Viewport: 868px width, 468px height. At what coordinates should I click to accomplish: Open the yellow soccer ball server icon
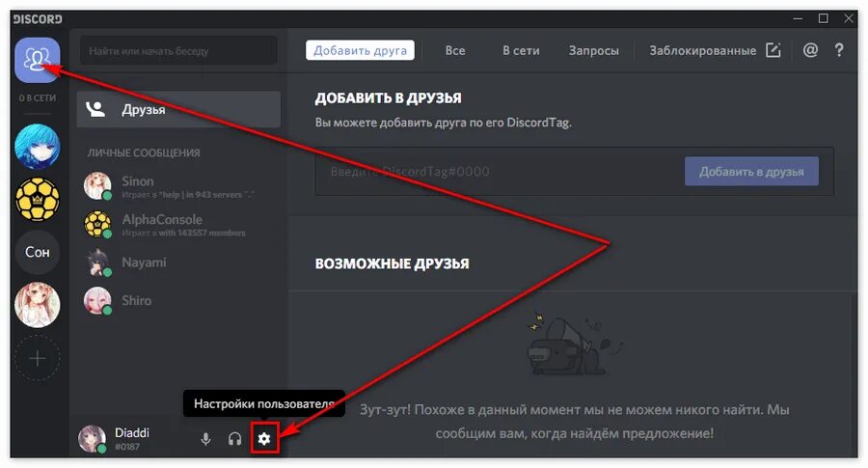pos(37,200)
